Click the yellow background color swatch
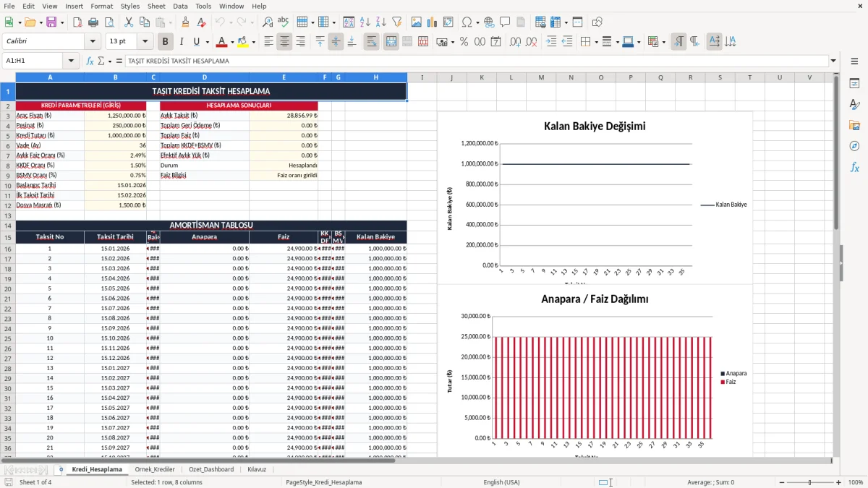 coord(243,42)
